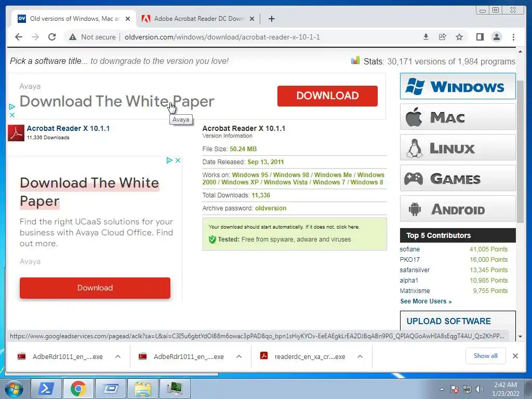532x399 pixels.
Task: Close the downloads shelf
Action: (x=515, y=356)
